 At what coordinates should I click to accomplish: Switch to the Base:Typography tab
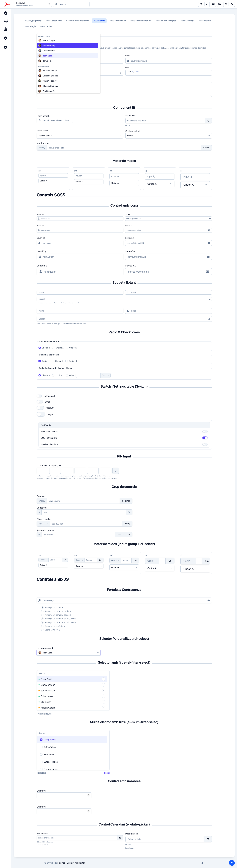point(33,21)
